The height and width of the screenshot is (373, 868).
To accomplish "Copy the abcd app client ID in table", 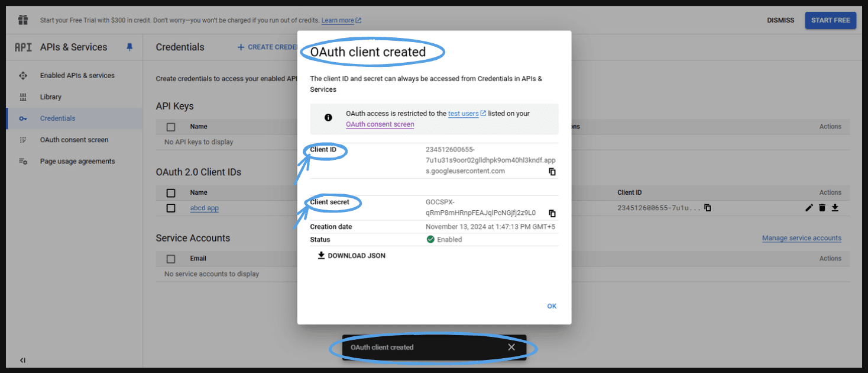I will coord(707,208).
